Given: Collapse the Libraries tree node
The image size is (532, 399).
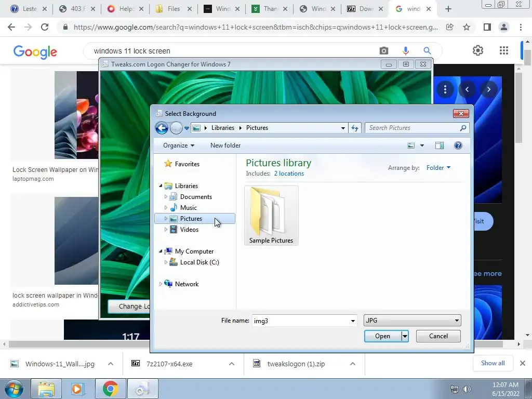Looking at the screenshot, I should pos(161,185).
